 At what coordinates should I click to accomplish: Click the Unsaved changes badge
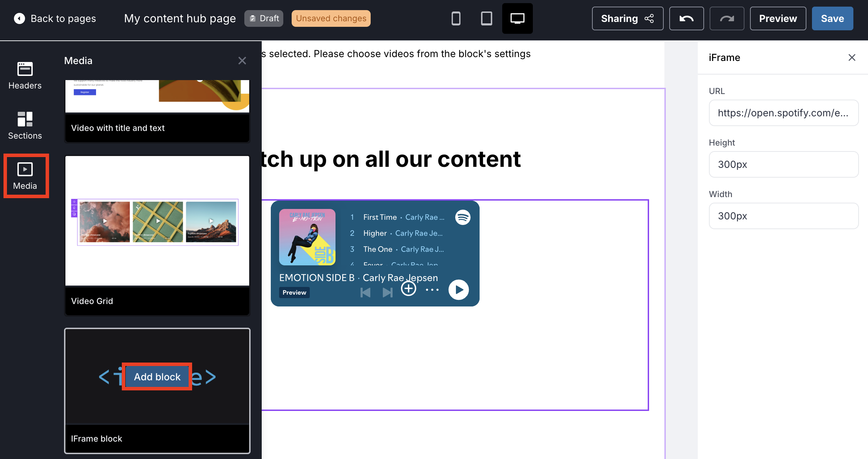pos(331,18)
